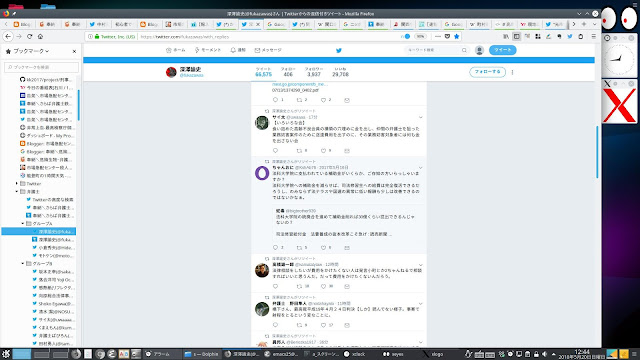
Task: Open Firefox home via the house icon
Action: (40, 36)
